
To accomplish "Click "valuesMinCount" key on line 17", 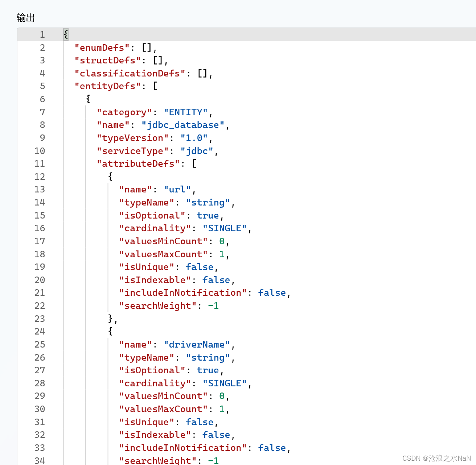I will (163, 241).
